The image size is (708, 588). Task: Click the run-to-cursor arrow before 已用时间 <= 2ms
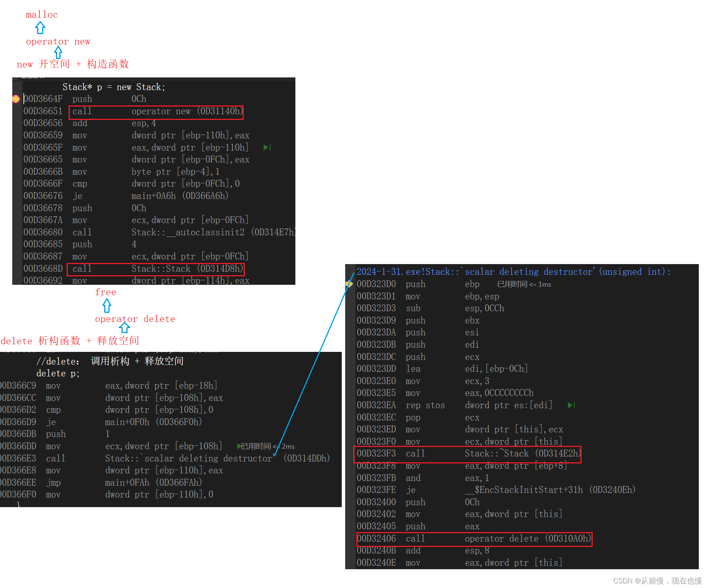[239, 446]
